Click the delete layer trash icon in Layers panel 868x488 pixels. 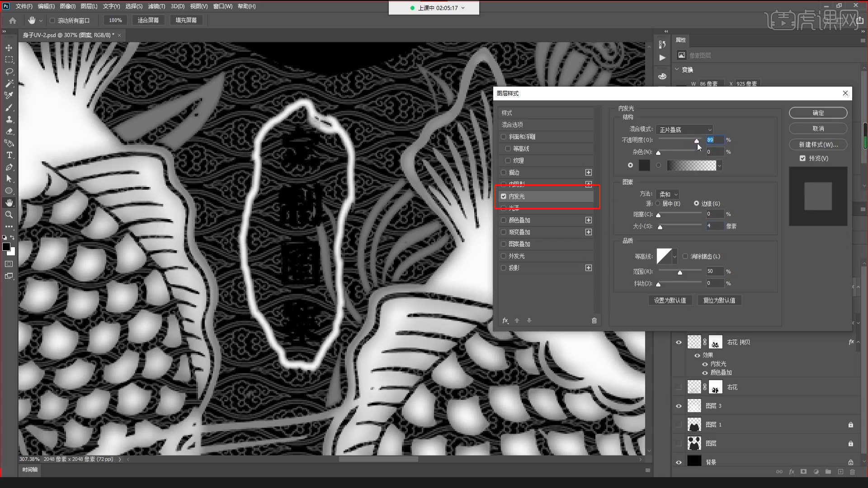coord(853,472)
